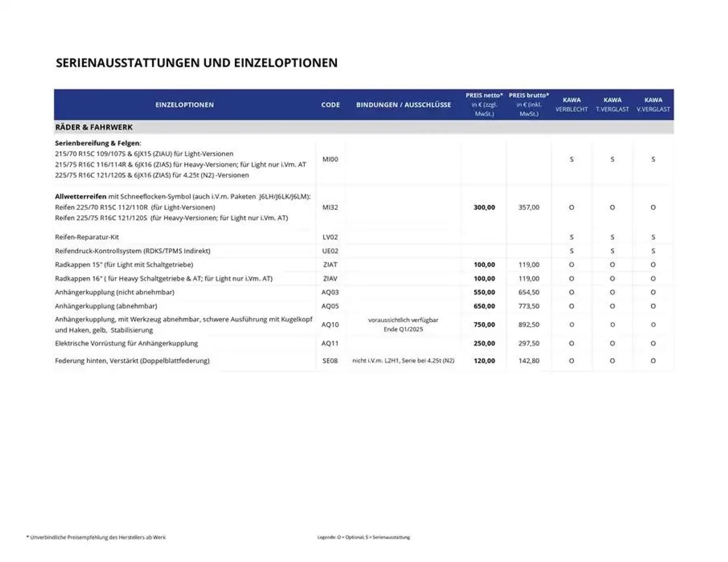This screenshot has width=728, height=562.
Task: Click code 'LV02'
Action: (x=330, y=237)
